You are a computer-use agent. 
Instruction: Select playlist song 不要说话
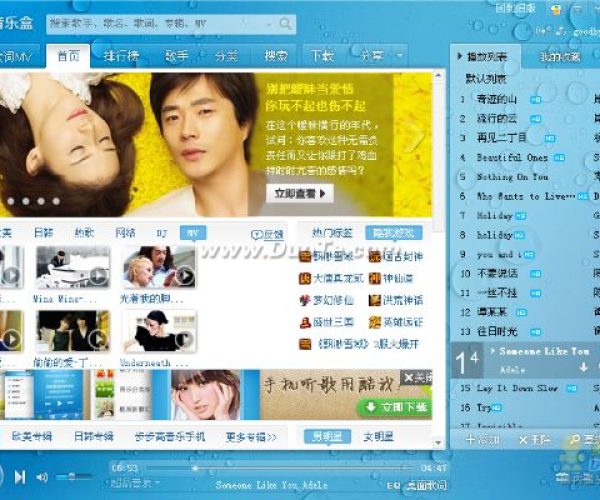(497, 274)
